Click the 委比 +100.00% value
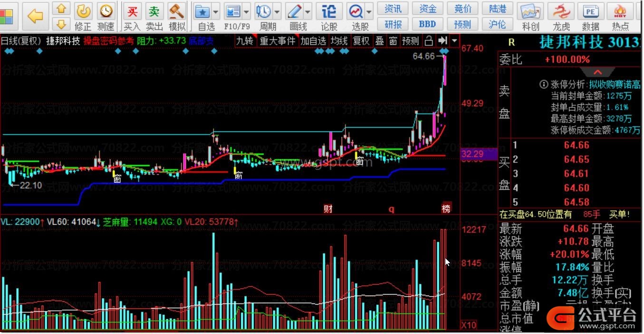644x334 pixels. pyautogui.click(x=567, y=59)
